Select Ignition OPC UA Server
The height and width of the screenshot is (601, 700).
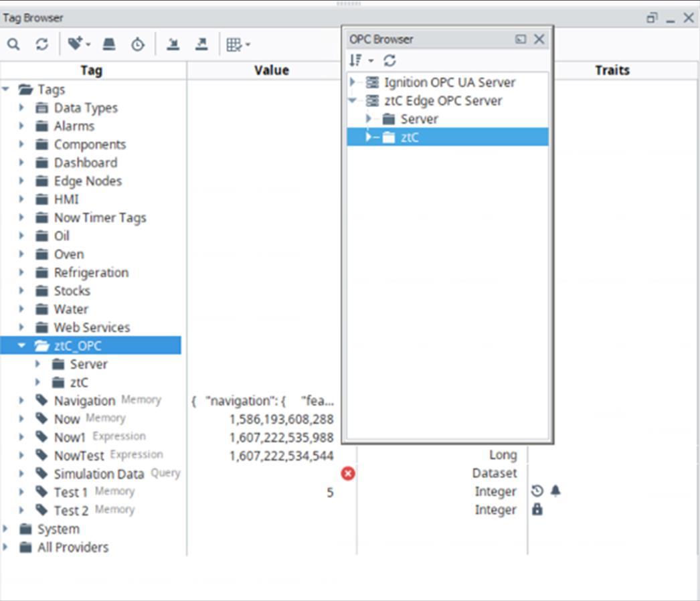pos(449,82)
